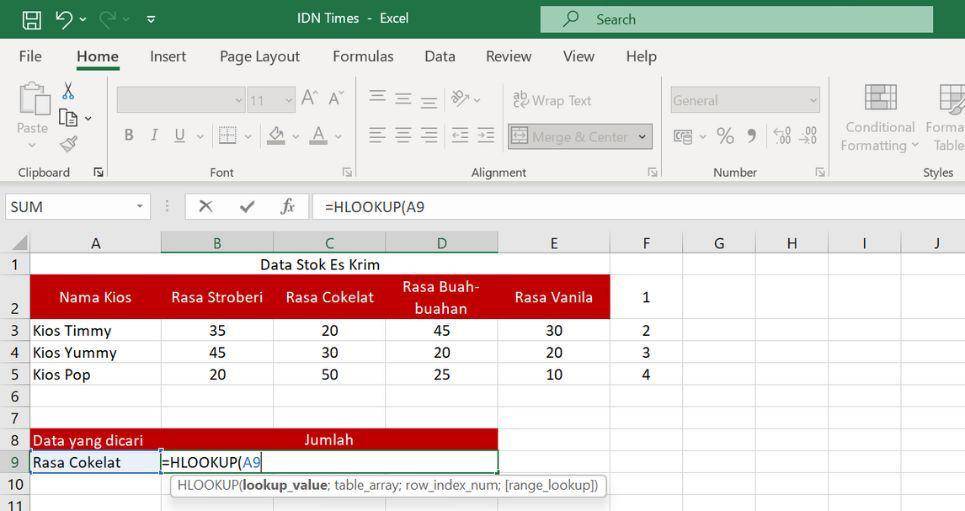Click the Middle Align icon
The image size is (965, 511).
coord(403,99)
